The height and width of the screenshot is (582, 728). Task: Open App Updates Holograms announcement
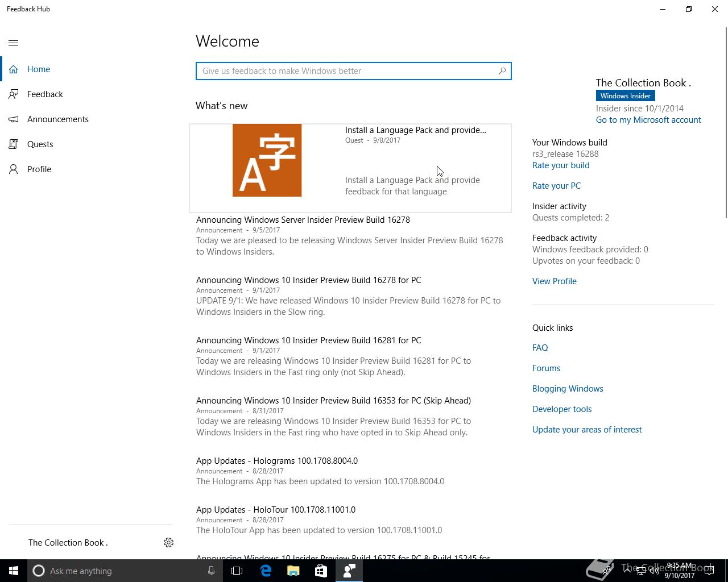pos(277,461)
